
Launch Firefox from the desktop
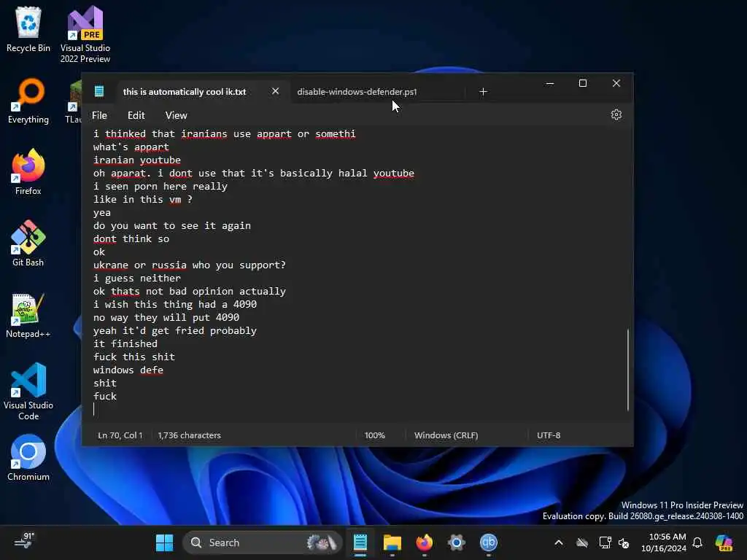click(x=28, y=172)
